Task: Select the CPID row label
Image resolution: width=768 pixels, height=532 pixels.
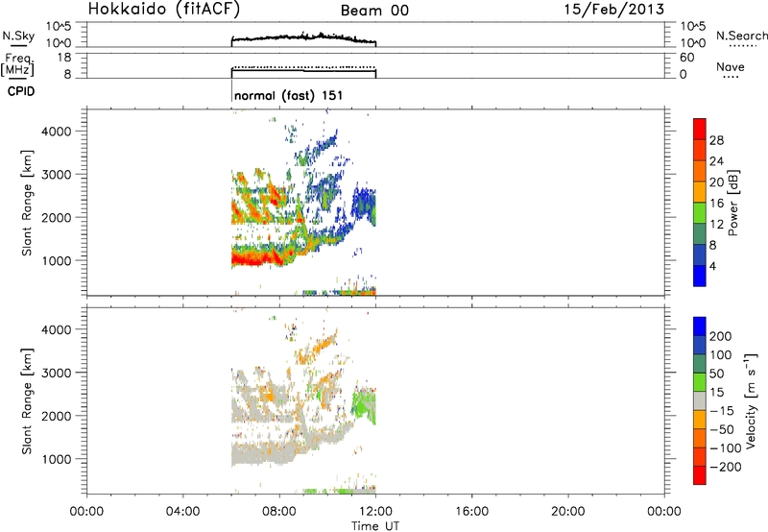Action: tap(21, 91)
